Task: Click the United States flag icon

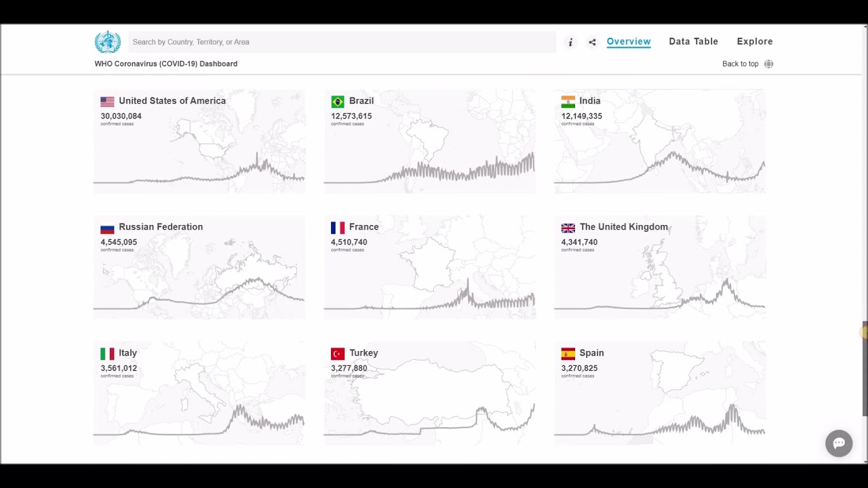Action: [x=107, y=102]
